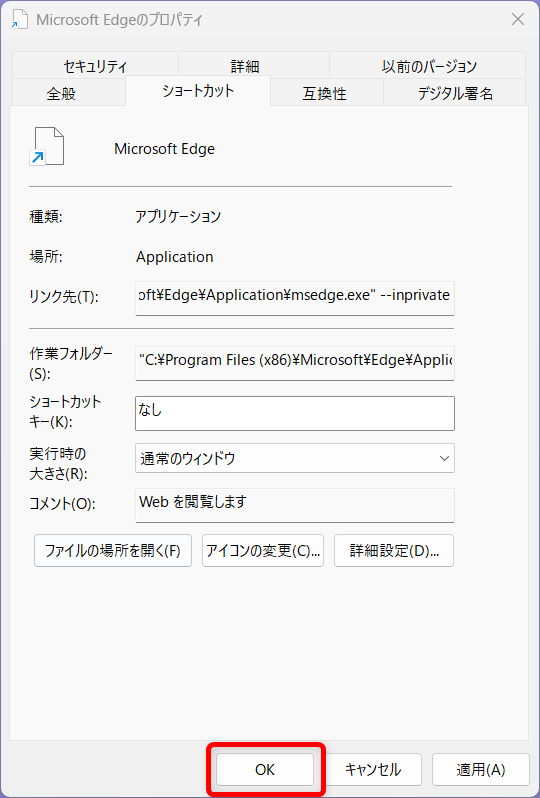Click the 作業フォルダー input field
Image resolution: width=540 pixels, height=798 pixels.
pyautogui.click(x=295, y=363)
